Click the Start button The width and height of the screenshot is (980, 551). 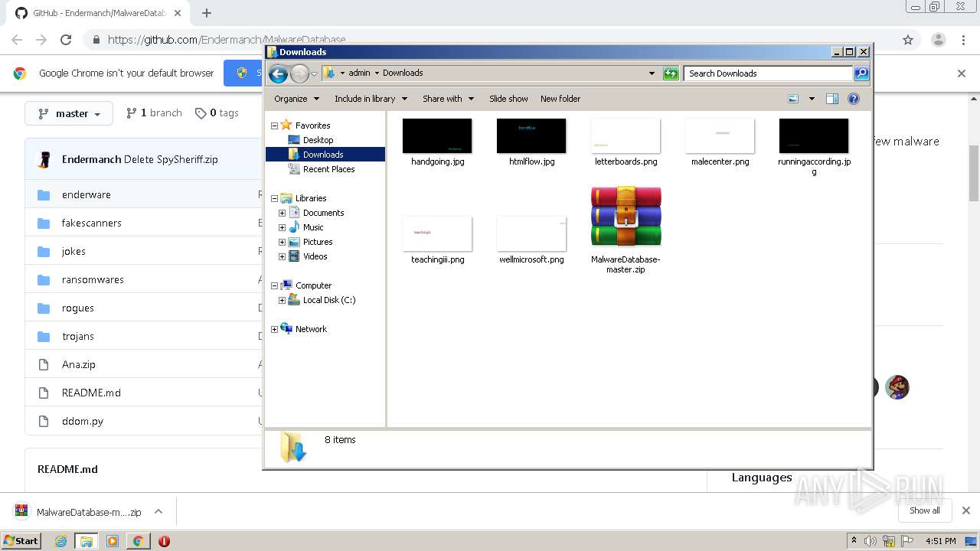pos(21,540)
